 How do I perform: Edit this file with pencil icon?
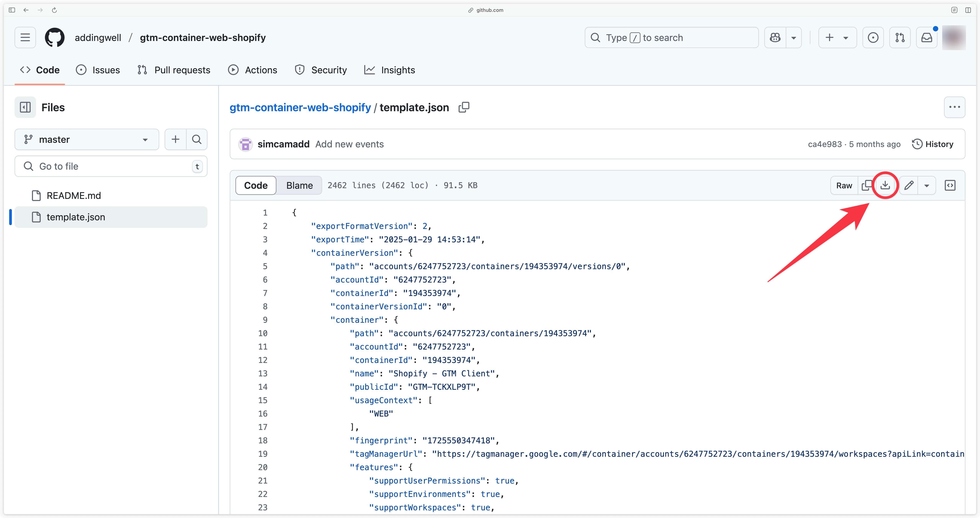tap(909, 185)
